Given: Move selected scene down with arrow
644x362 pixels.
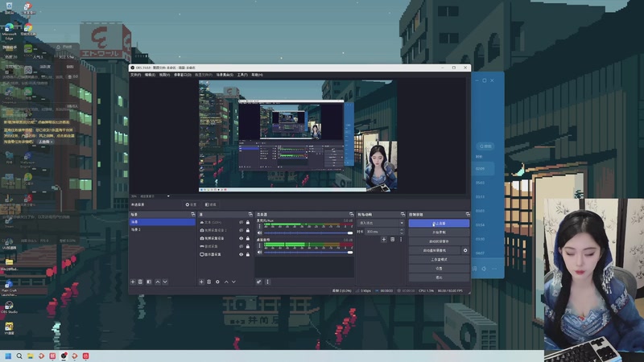Looking at the screenshot, I should point(165,282).
